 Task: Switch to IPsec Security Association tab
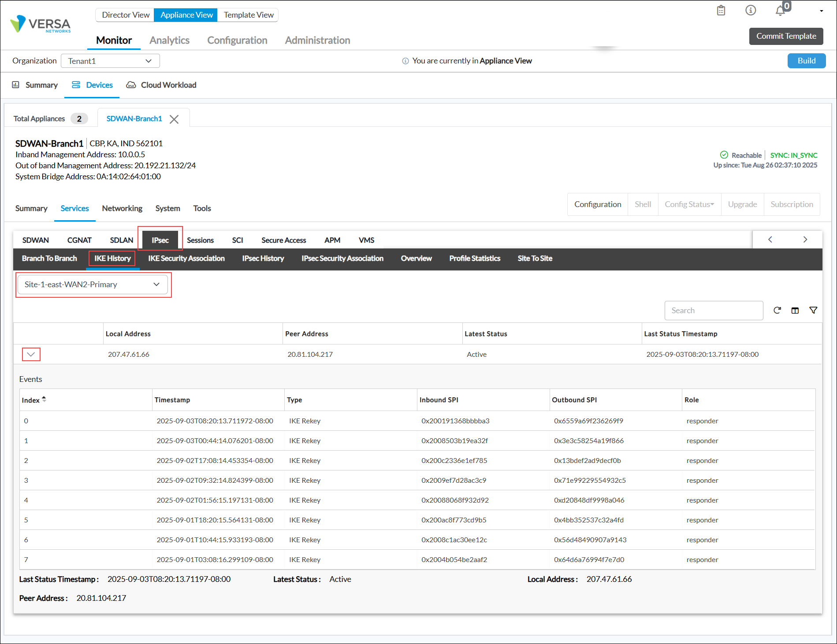(342, 259)
